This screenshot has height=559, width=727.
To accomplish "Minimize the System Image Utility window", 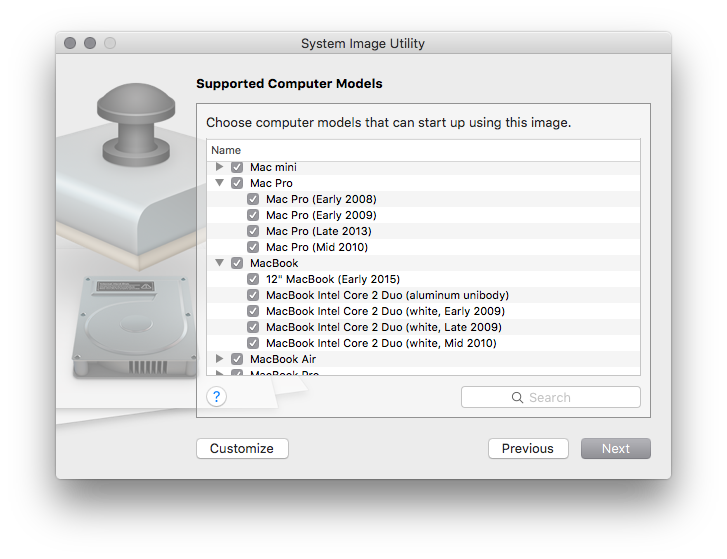I will click(x=90, y=43).
